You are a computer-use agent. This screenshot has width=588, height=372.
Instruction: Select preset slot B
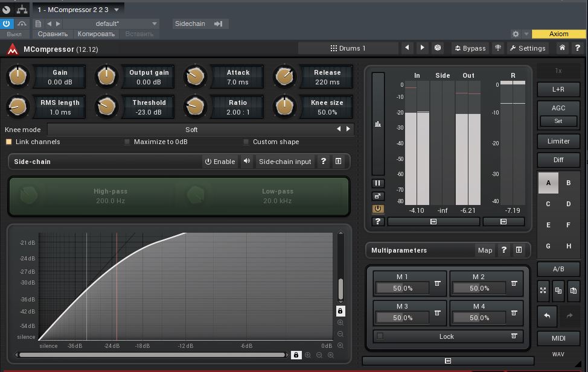pyautogui.click(x=569, y=183)
